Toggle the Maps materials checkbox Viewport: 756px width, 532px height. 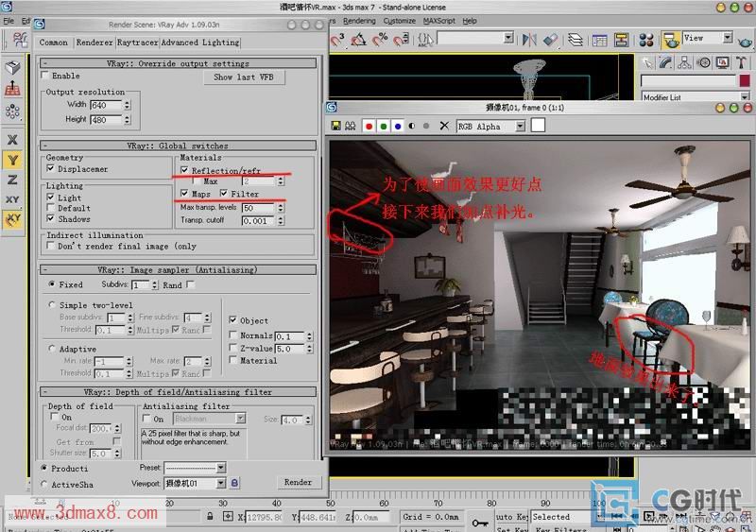184,193
